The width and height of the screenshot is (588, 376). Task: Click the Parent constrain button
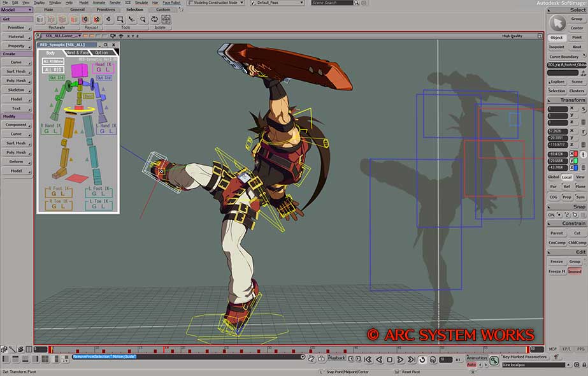click(x=557, y=233)
